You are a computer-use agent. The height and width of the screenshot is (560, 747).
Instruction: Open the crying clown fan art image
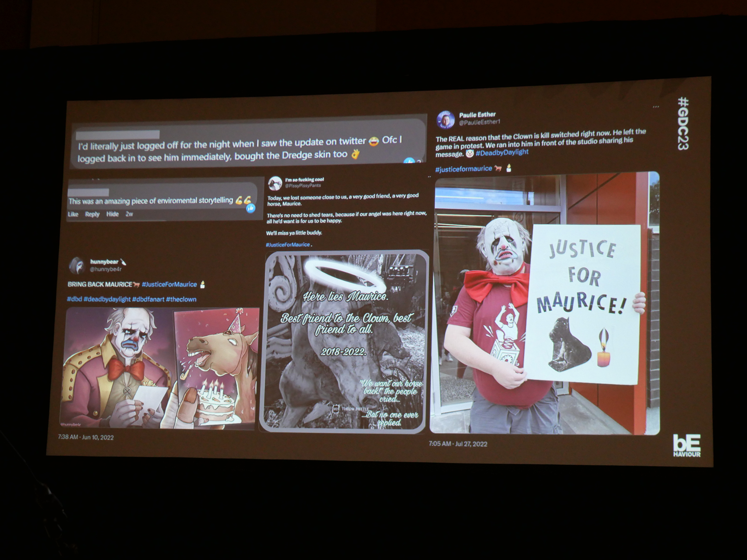click(117, 368)
